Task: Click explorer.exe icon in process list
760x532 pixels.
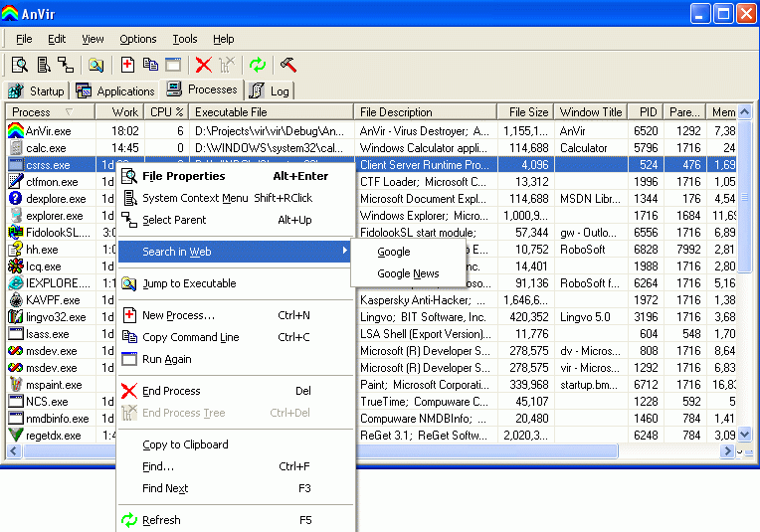Action: (x=16, y=215)
